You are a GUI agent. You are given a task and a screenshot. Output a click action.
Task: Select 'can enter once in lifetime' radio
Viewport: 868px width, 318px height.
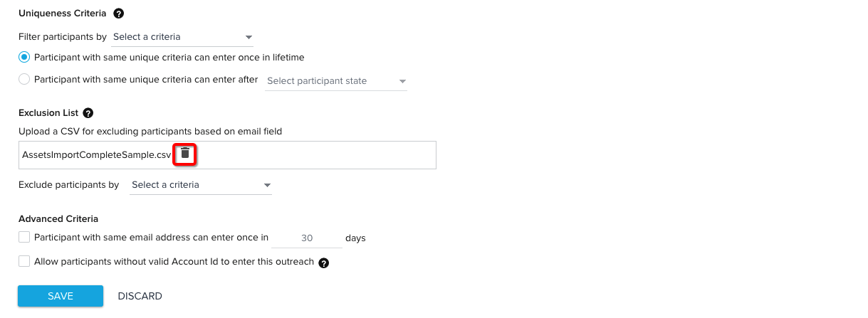point(24,57)
